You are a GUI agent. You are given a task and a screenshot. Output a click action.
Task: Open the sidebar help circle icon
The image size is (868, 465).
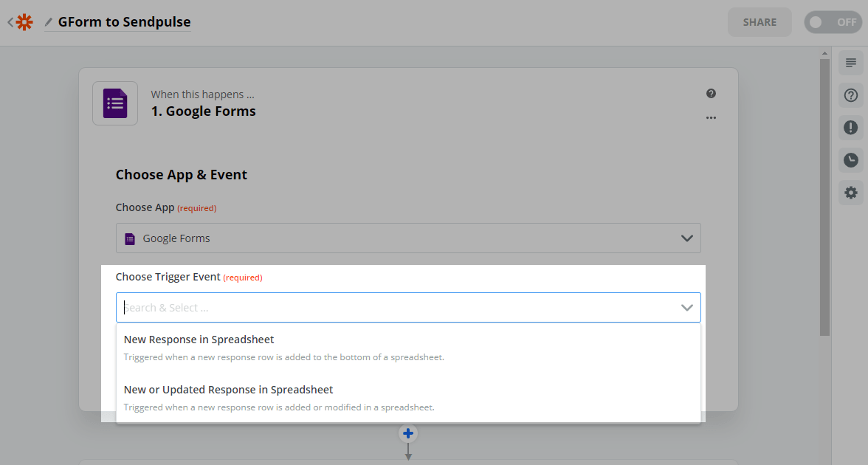851,95
